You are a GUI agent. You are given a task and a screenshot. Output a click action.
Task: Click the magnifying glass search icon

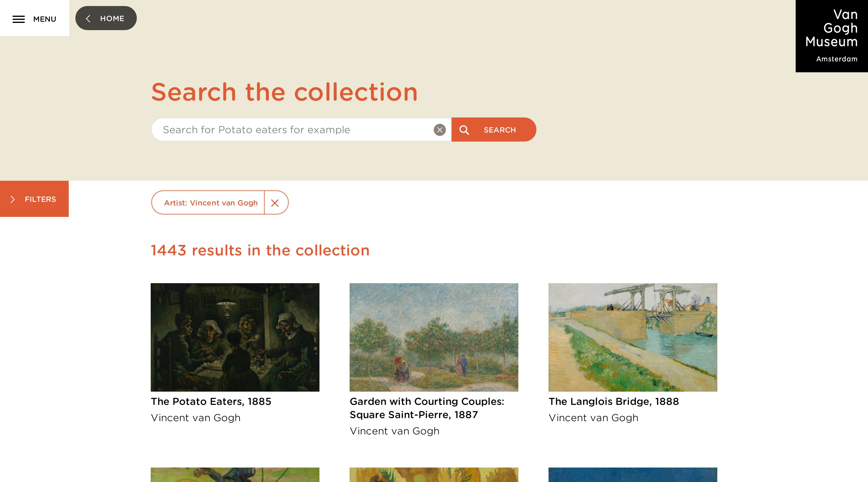[x=464, y=130]
